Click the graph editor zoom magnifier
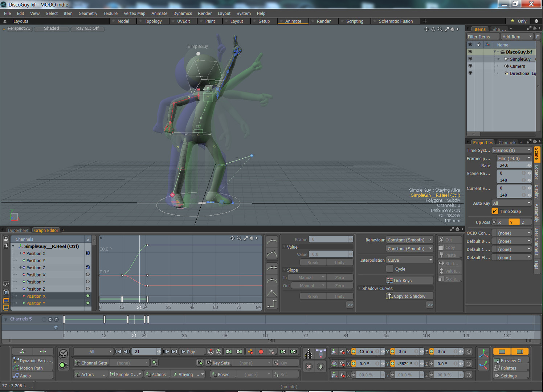Screen dimensions: 543x392 tap(239, 238)
